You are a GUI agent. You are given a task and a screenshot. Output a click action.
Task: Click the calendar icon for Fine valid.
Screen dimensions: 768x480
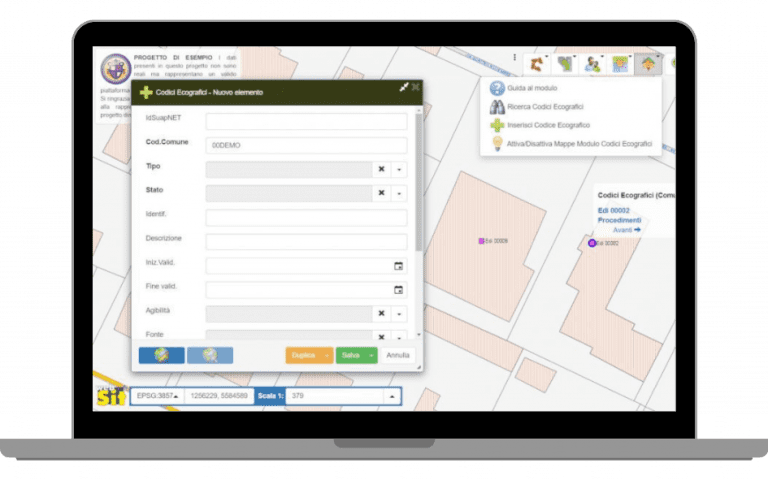pos(398,290)
